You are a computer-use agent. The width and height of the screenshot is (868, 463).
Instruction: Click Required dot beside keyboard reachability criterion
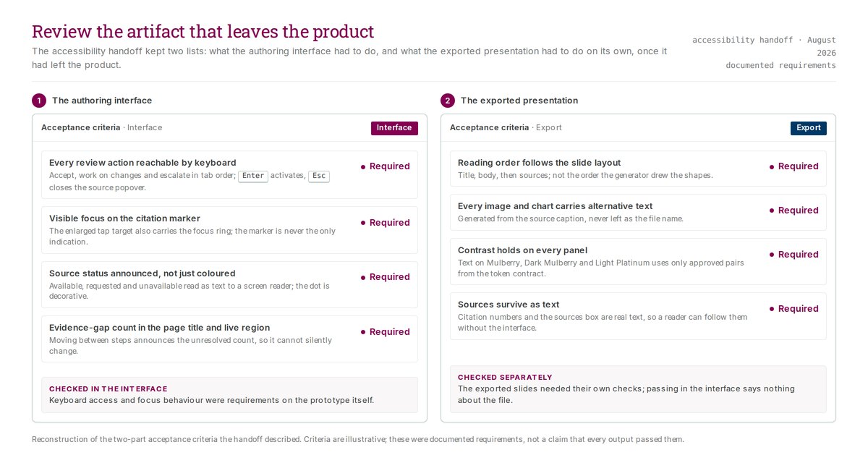click(363, 167)
